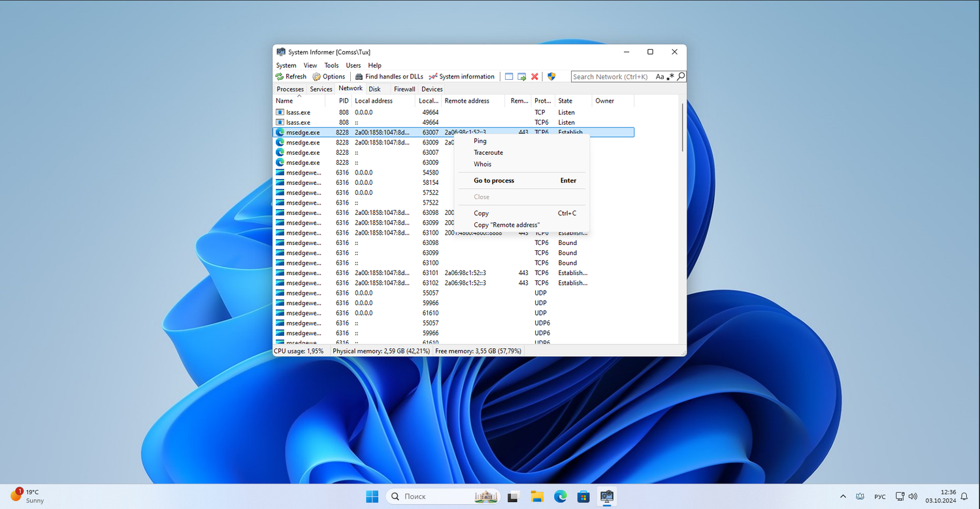This screenshot has width=980, height=509.
Task: Show hidden system tray icons chevron
Action: (x=843, y=497)
